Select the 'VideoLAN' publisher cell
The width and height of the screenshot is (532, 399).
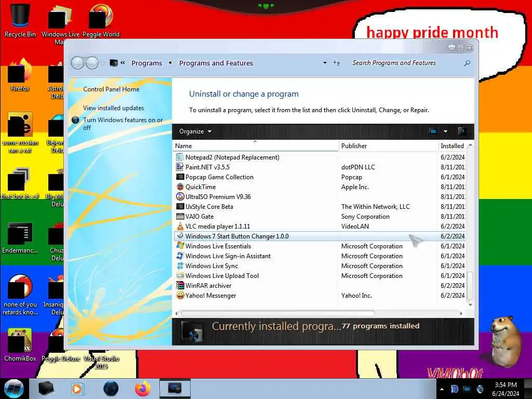[355, 227]
